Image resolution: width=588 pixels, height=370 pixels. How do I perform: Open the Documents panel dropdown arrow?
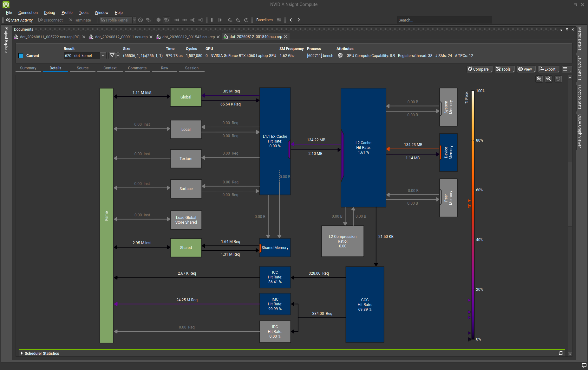point(561,30)
